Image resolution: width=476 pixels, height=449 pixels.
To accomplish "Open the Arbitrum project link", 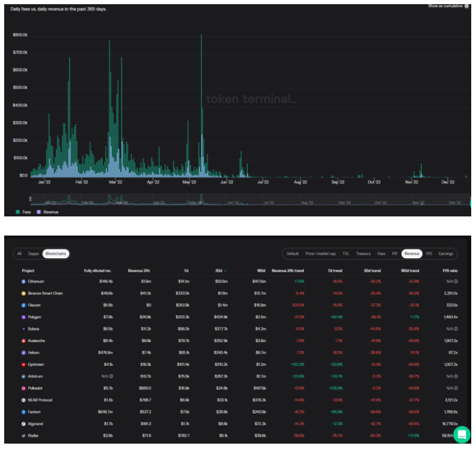I will tap(35, 376).
